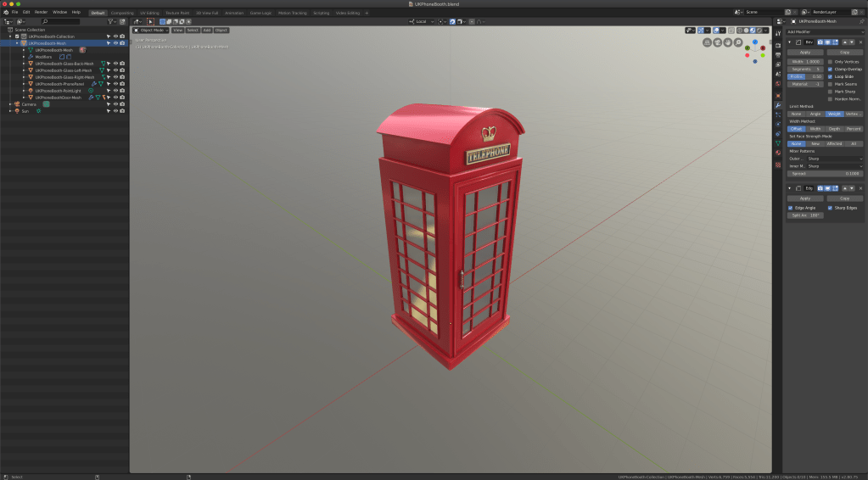Viewport: 868px width, 480px height.
Task: Set Limit Method to Angle
Action: [815, 114]
